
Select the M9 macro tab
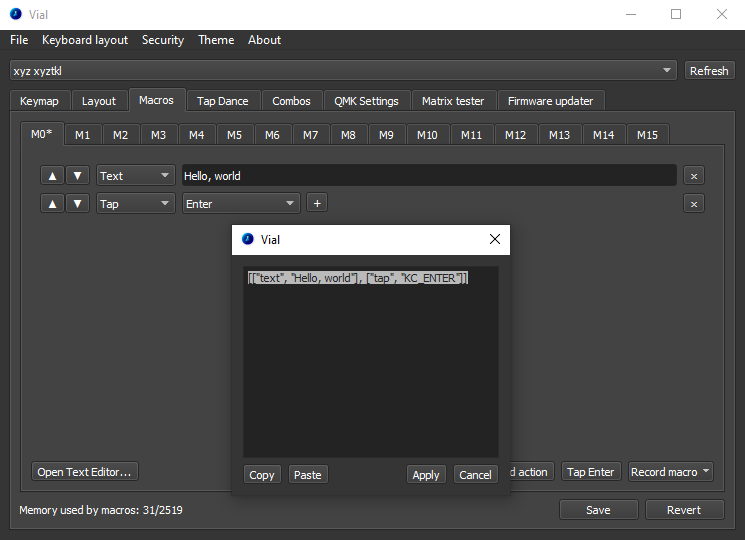pos(386,135)
